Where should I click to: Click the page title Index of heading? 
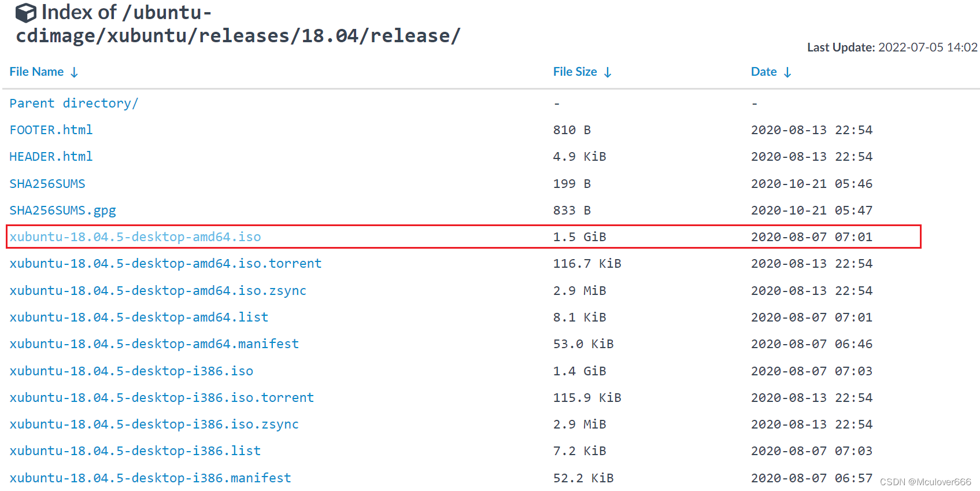click(x=238, y=24)
